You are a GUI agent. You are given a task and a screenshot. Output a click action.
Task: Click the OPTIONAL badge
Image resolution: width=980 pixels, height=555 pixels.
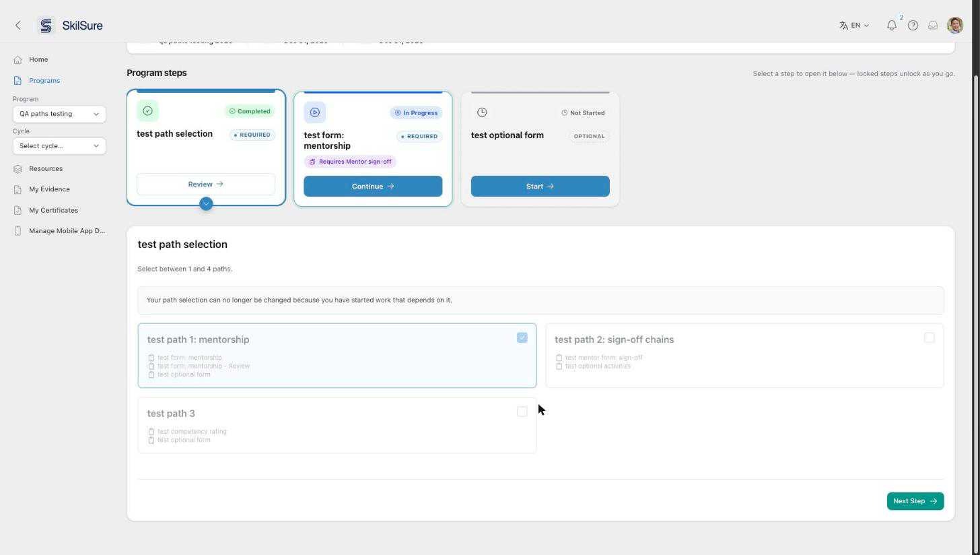point(589,136)
